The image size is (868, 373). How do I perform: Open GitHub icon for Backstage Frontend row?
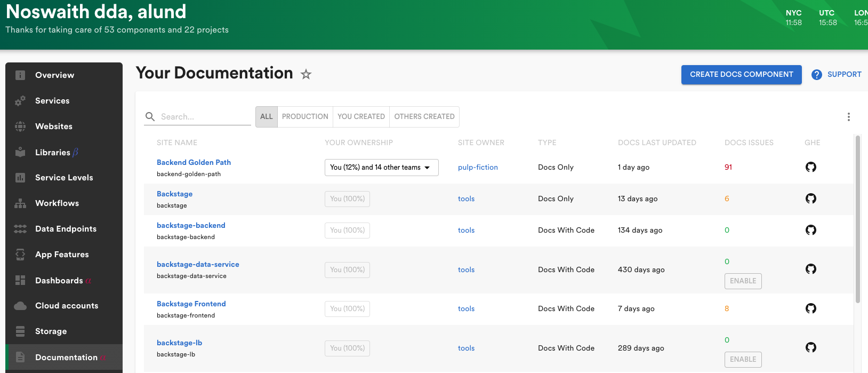pyautogui.click(x=810, y=308)
